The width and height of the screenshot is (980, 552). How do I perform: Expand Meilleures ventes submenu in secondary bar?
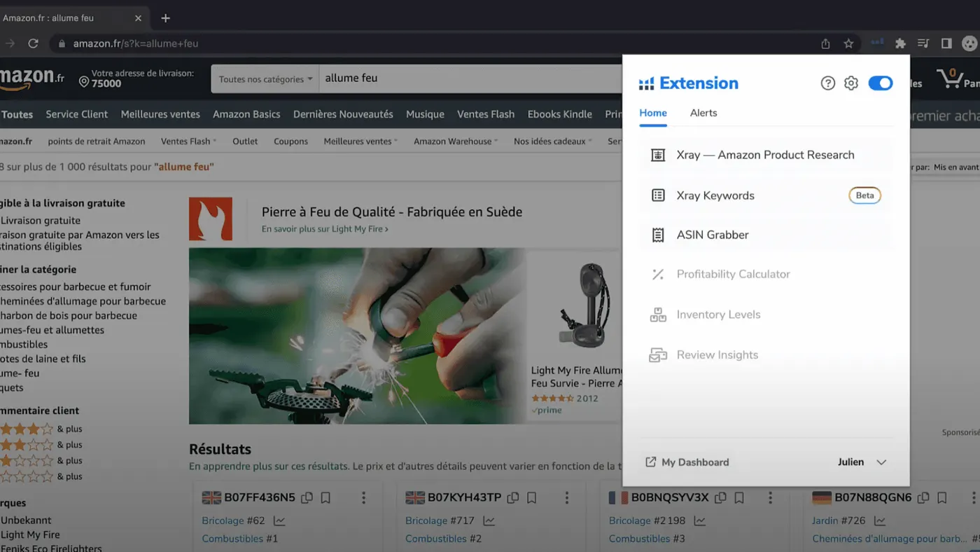tap(360, 142)
